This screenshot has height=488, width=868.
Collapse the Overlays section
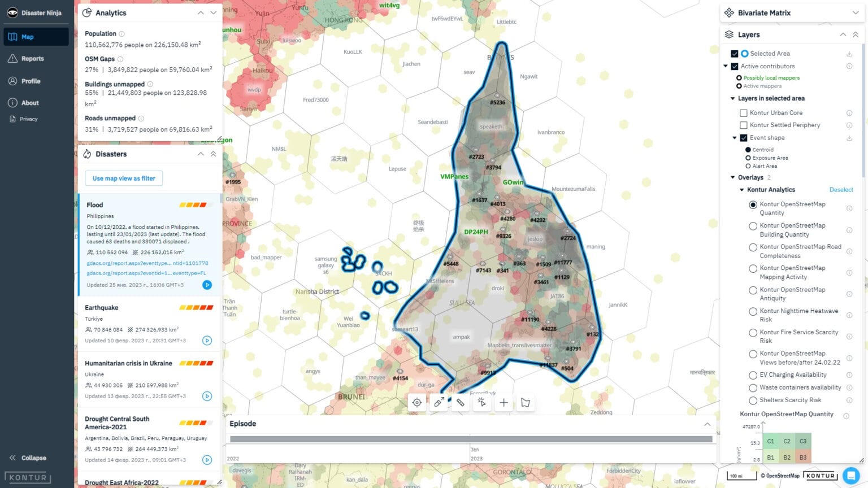click(732, 177)
